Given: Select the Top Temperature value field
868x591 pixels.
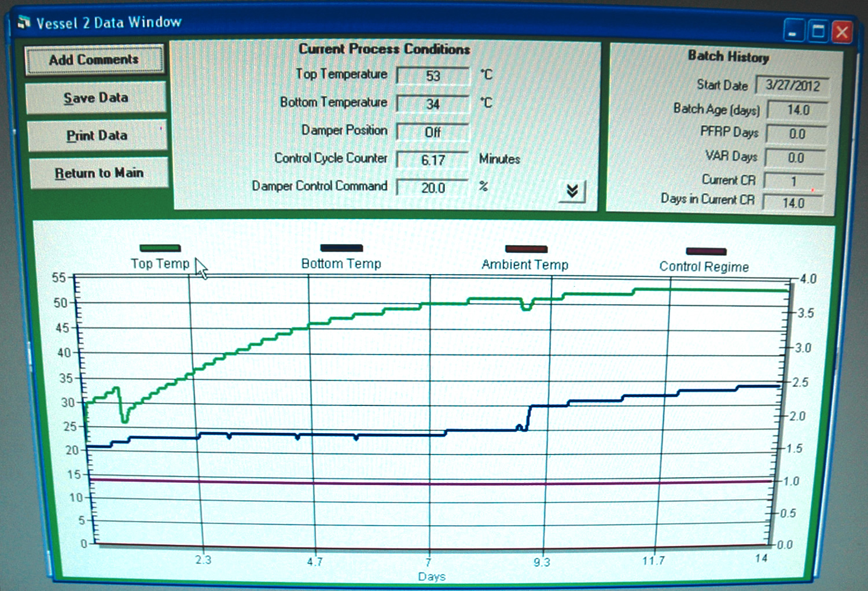Looking at the screenshot, I should (433, 76).
